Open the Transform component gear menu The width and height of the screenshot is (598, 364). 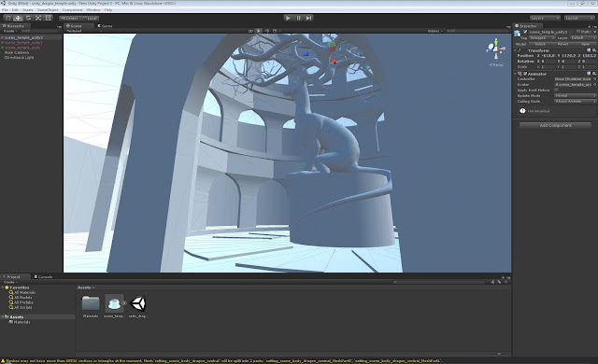594,50
